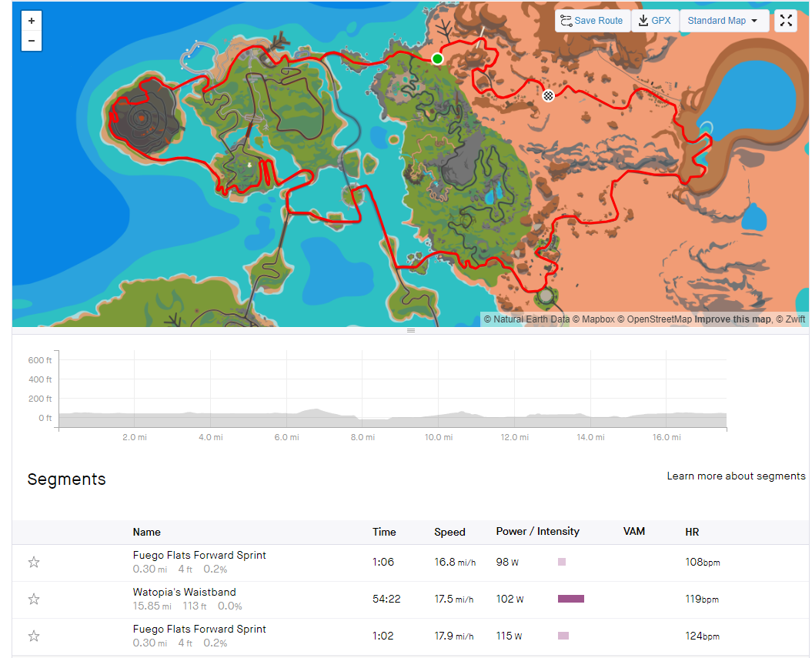Click the Power / Intensity column header
This screenshot has height=658, width=812.
[537, 532]
